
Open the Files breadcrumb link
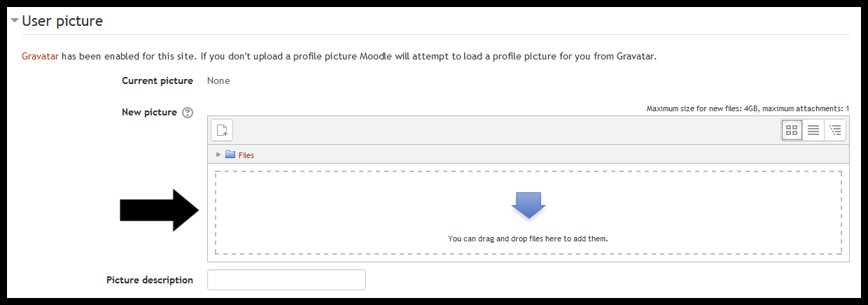[246, 155]
